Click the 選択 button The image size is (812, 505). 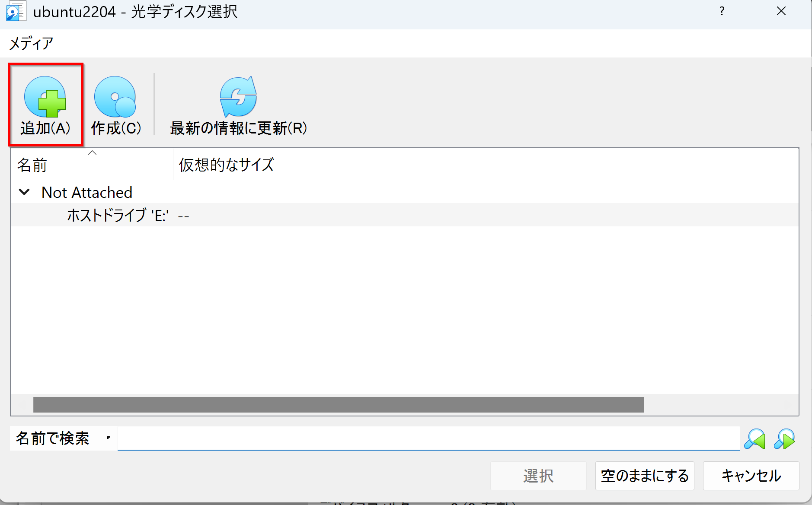coord(538,476)
